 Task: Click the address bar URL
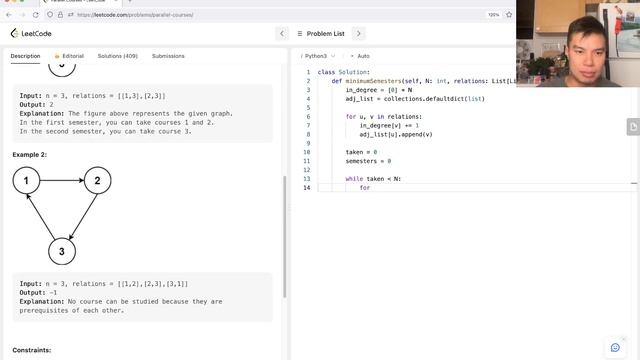tap(135, 15)
